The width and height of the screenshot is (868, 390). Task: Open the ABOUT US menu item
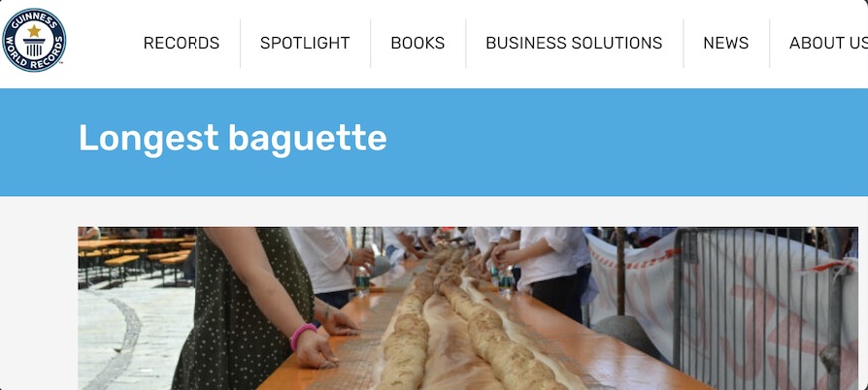(x=828, y=43)
